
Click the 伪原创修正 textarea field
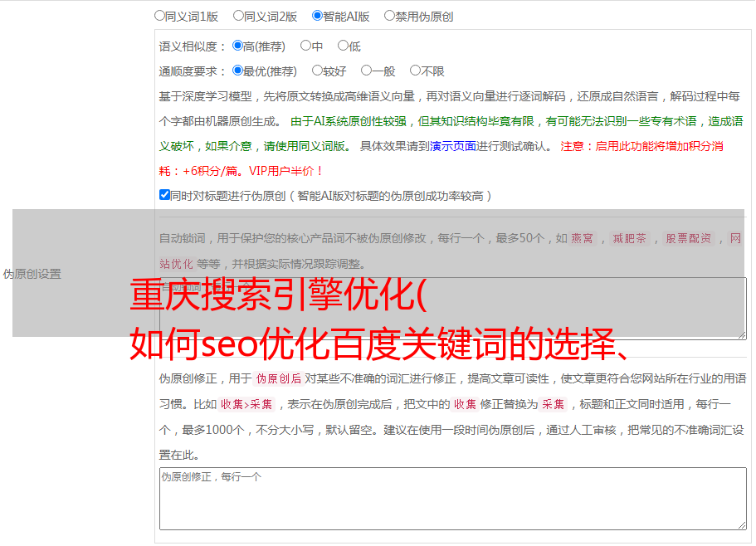point(453,499)
